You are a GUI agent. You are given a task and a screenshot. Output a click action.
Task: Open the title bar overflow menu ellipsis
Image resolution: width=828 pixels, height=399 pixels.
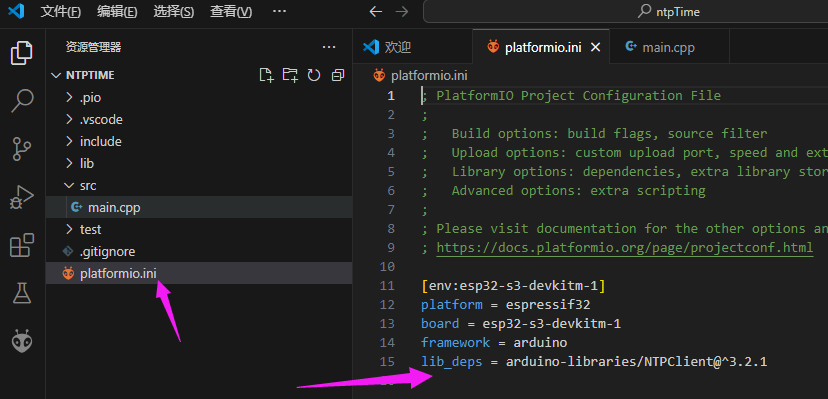(x=279, y=11)
